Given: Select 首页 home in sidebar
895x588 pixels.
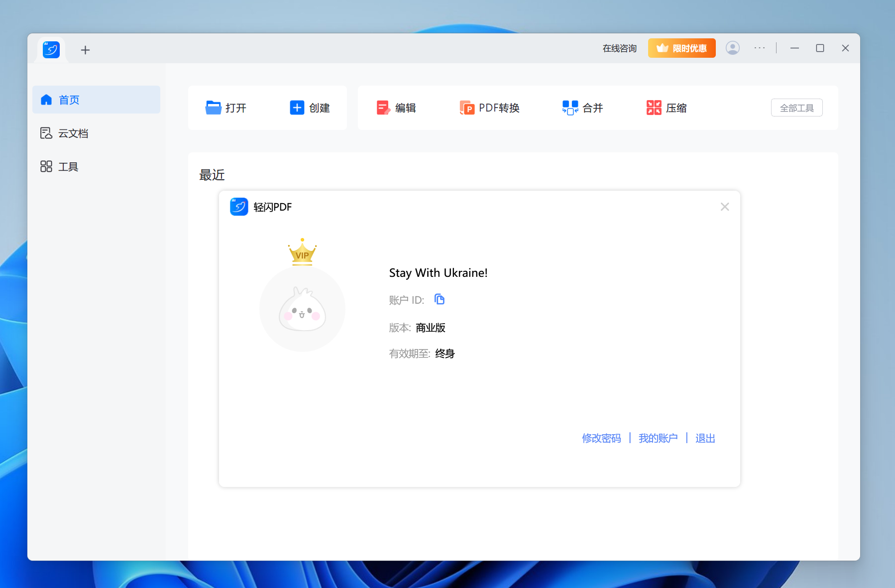Looking at the screenshot, I should (x=96, y=100).
